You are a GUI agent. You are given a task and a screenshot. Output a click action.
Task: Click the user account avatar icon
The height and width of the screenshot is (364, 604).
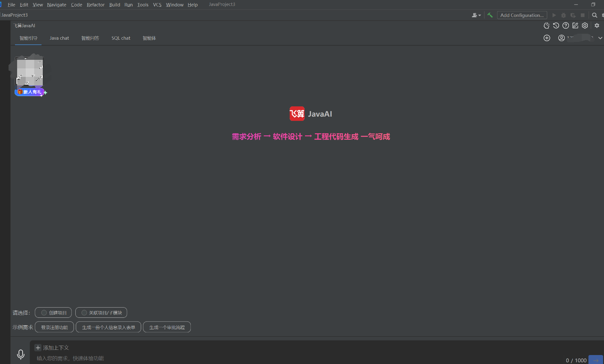[562, 38]
